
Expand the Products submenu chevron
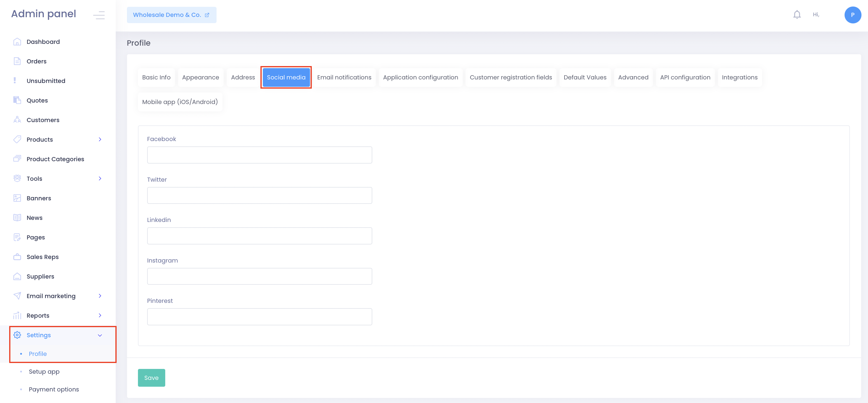click(100, 139)
